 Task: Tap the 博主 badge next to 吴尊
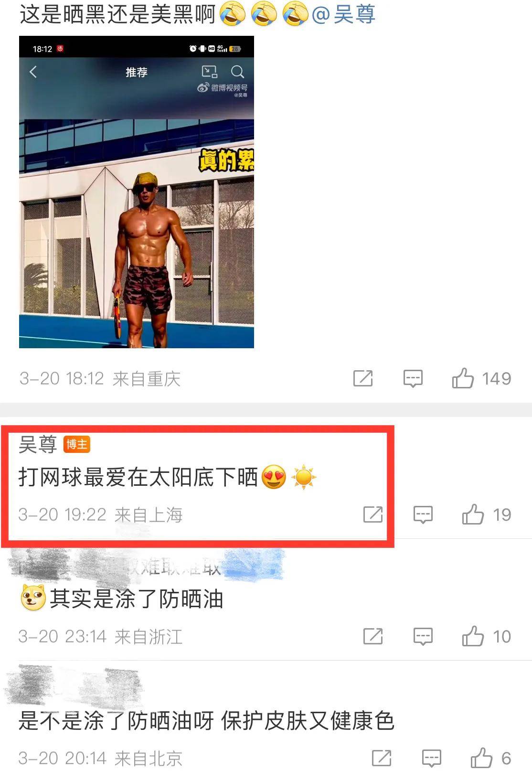tap(76, 444)
